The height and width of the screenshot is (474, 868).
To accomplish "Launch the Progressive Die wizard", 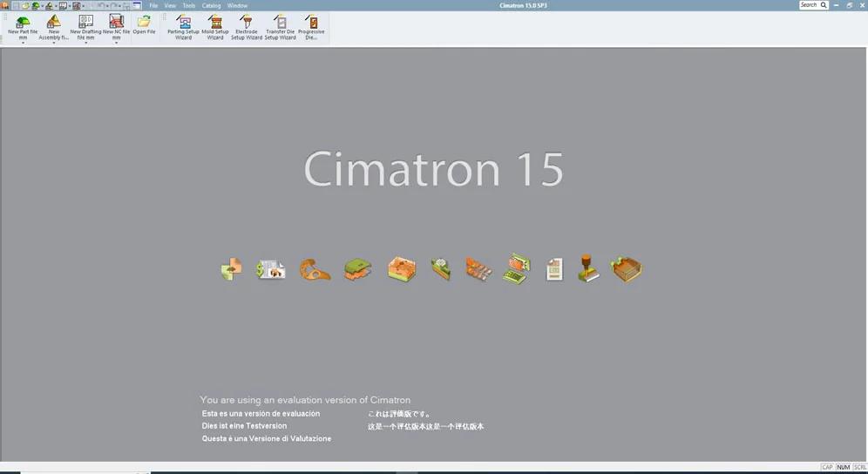I will coord(311,27).
